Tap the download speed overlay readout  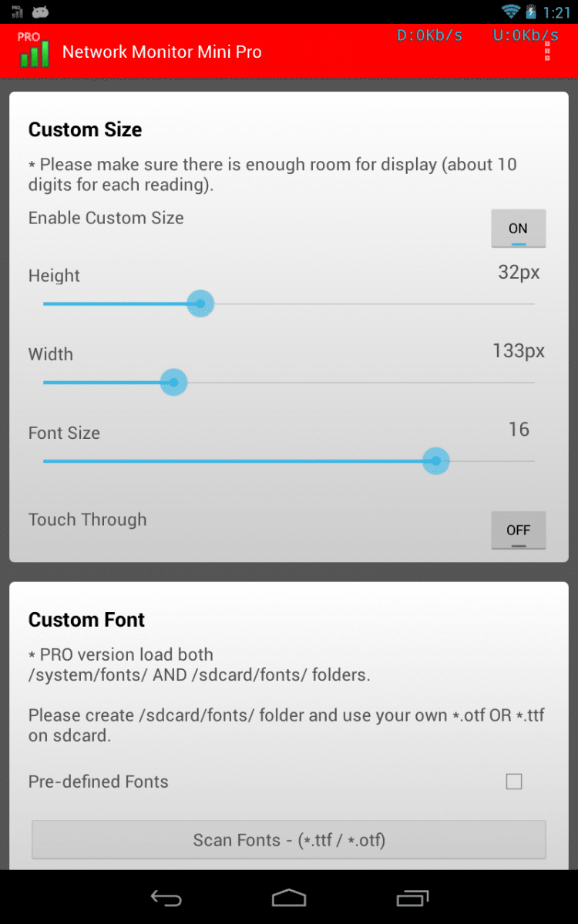[429, 35]
